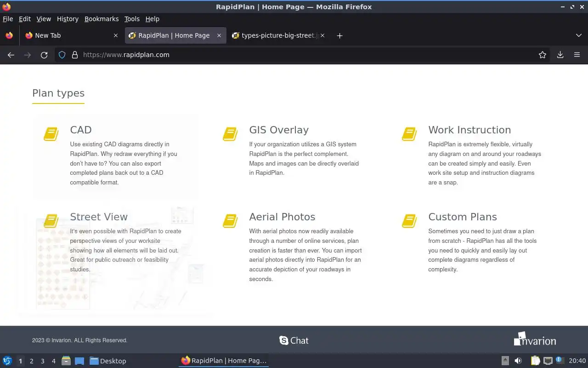
Task: Click the GIS Overlay book icon
Action: coord(230,134)
